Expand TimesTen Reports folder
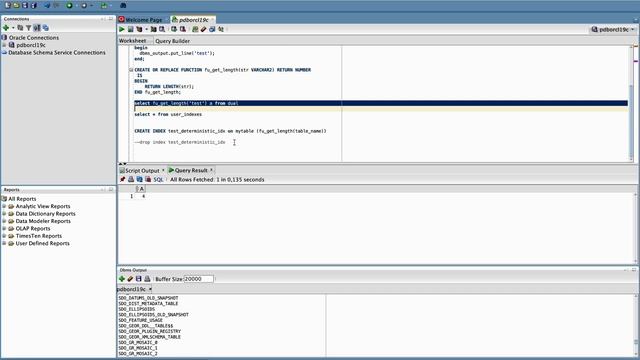 [x=4, y=236]
